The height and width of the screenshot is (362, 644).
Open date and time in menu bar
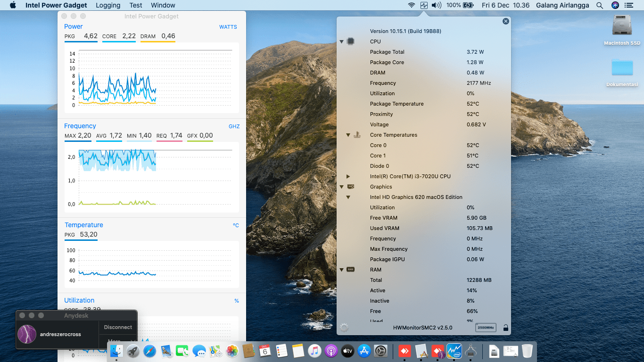(x=506, y=5)
